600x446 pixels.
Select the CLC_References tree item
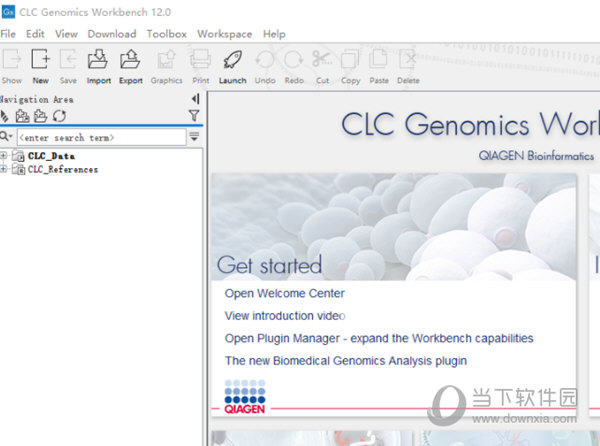63,169
